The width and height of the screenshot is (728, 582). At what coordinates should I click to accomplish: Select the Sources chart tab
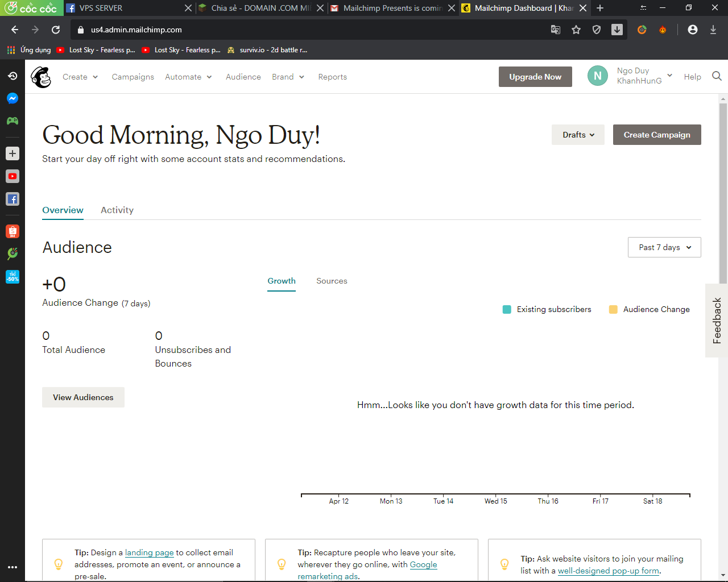click(332, 281)
